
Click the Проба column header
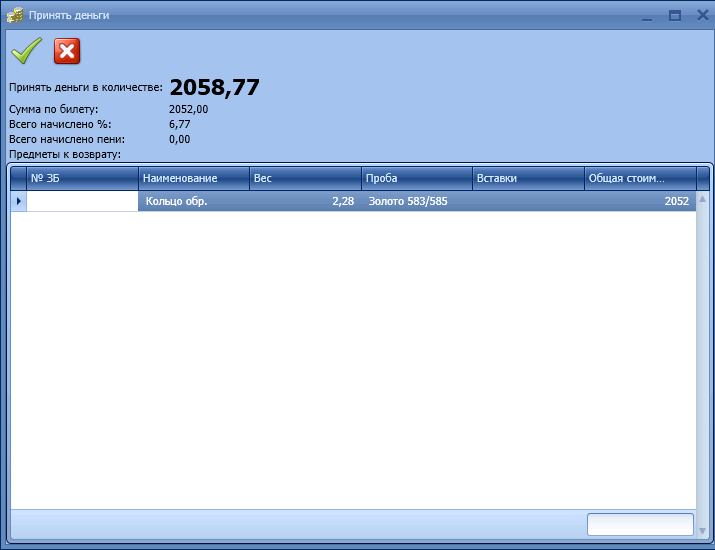[x=416, y=178]
